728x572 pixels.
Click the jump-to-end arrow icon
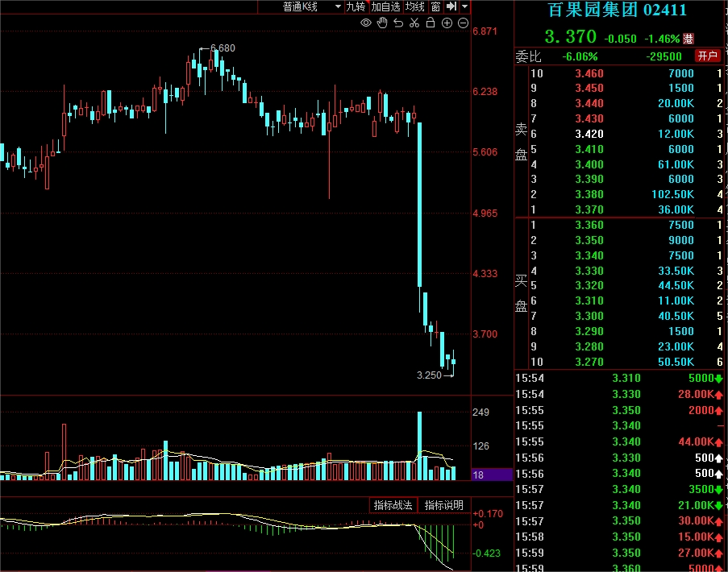[451, 6]
